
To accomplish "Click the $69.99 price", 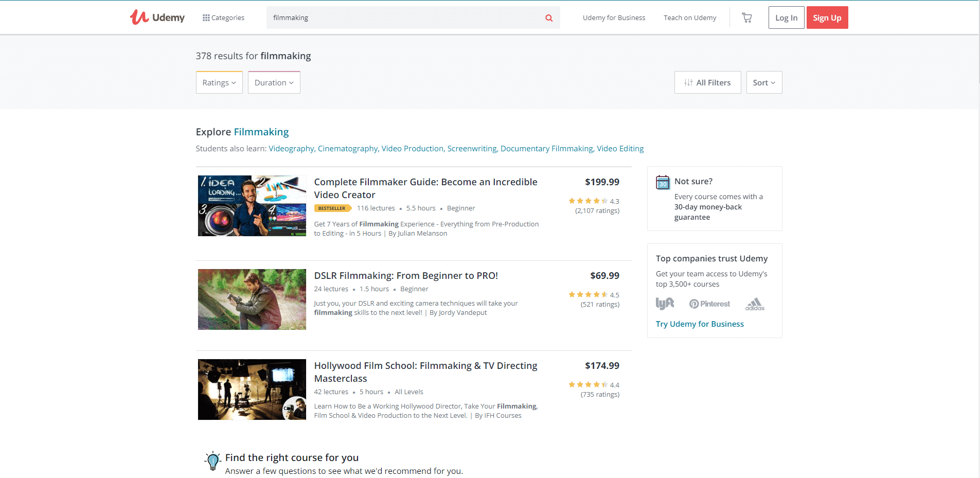I will (605, 276).
